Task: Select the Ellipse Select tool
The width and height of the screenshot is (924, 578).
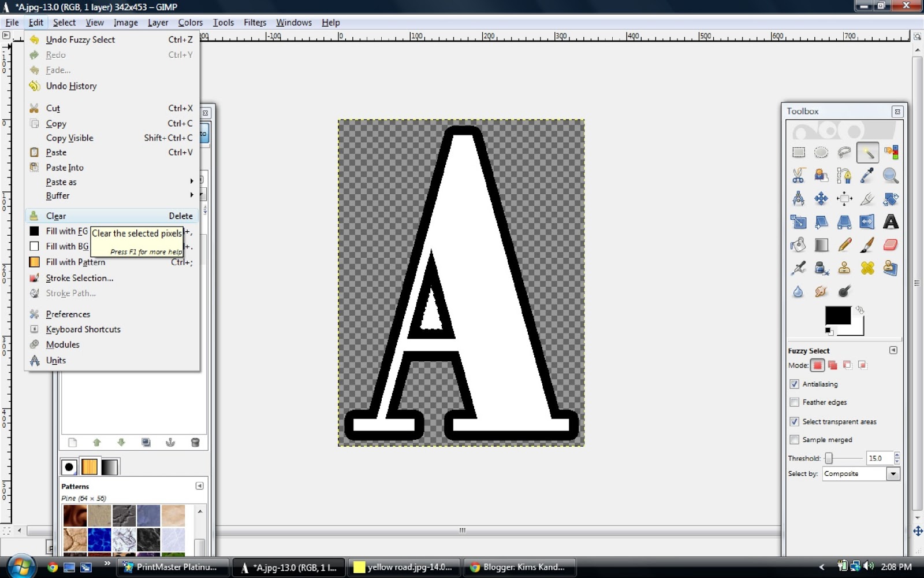Action: coord(821,153)
